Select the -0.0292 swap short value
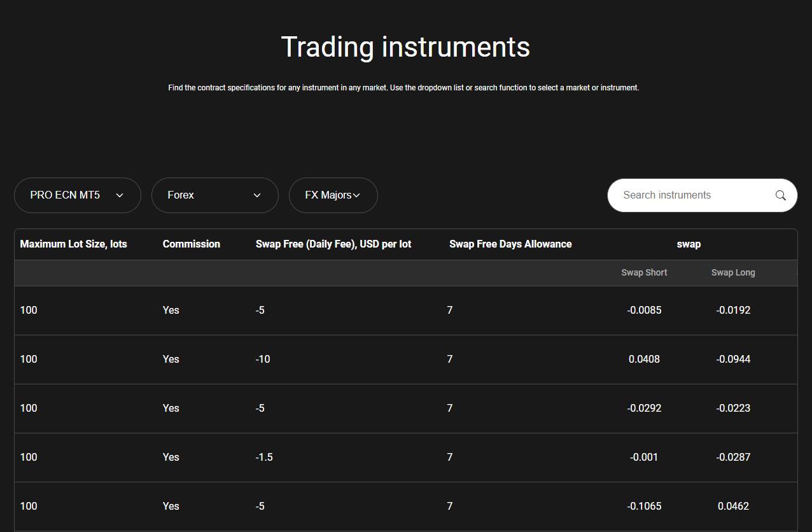The width and height of the screenshot is (812, 532). point(644,409)
